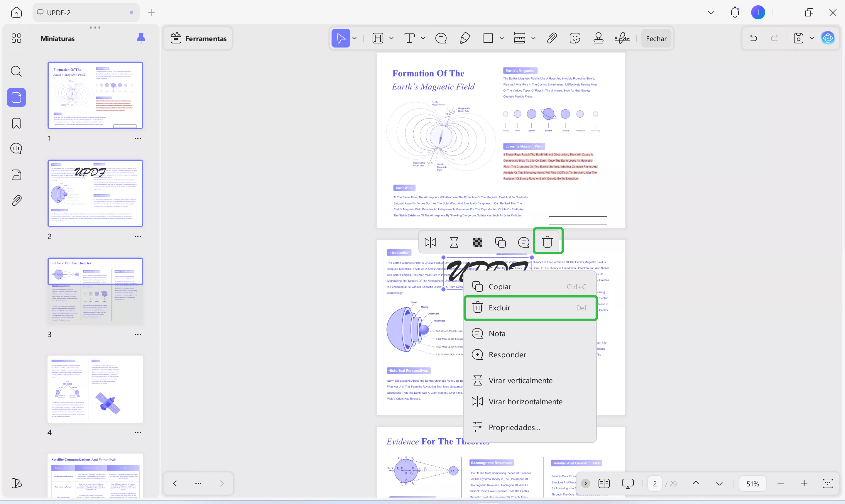Select the stamp tool in the toolbar
Image resolution: width=845 pixels, height=504 pixels.
click(598, 38)
